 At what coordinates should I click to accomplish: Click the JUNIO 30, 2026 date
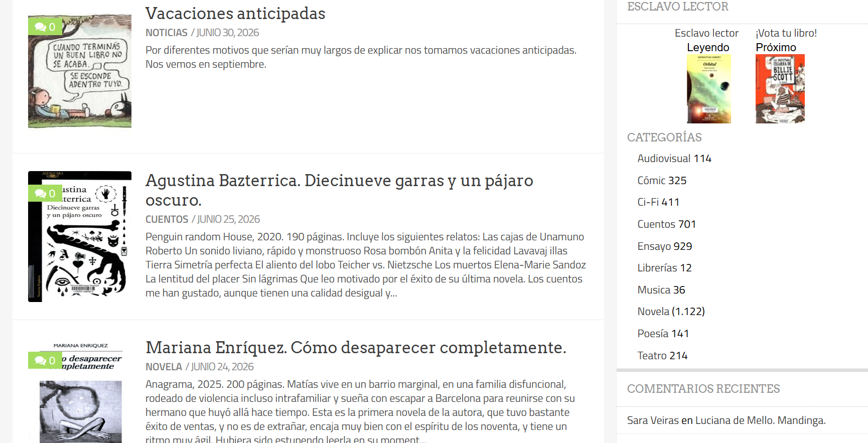tap(228, 33)
